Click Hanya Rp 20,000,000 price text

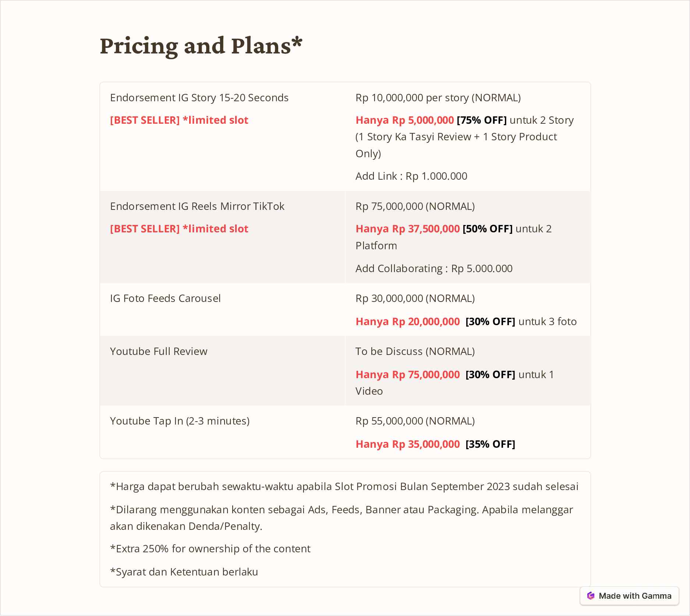coord(407,321)
